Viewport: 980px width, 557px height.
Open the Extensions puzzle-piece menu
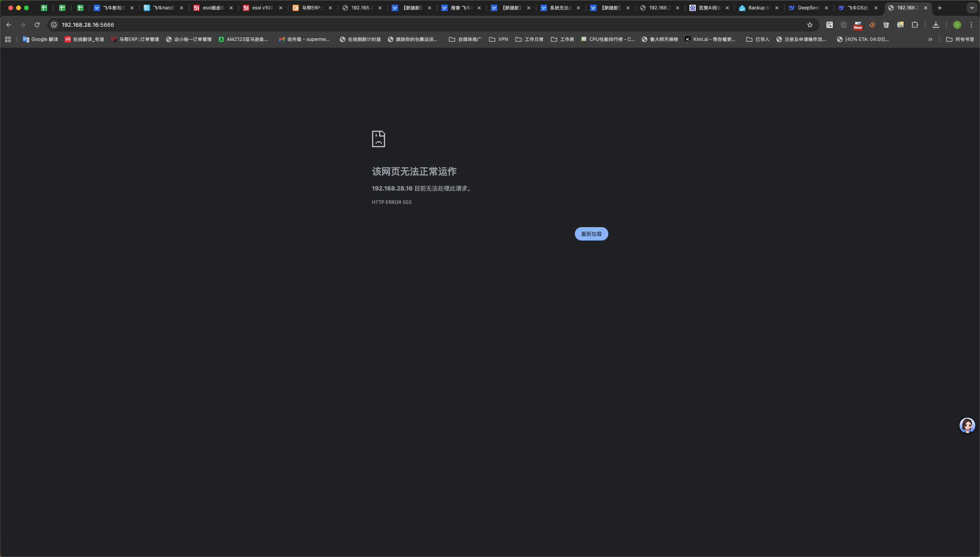click(915, 25)
